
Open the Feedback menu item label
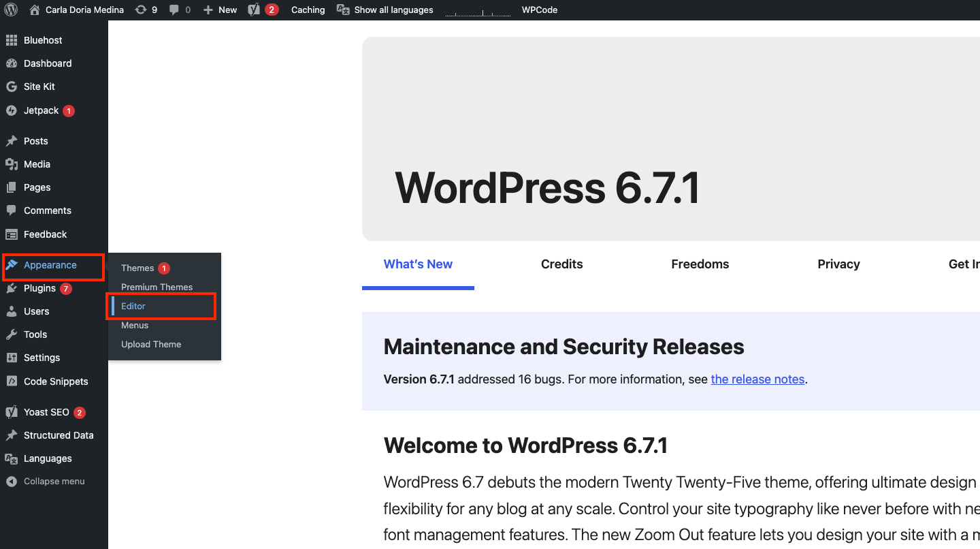click(45, 234)
